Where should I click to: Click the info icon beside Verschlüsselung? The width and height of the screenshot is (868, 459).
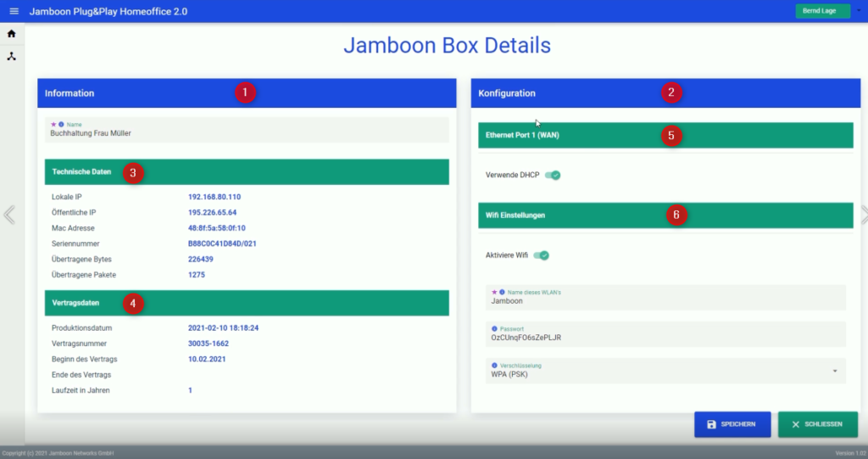click(x=494, y=366)
